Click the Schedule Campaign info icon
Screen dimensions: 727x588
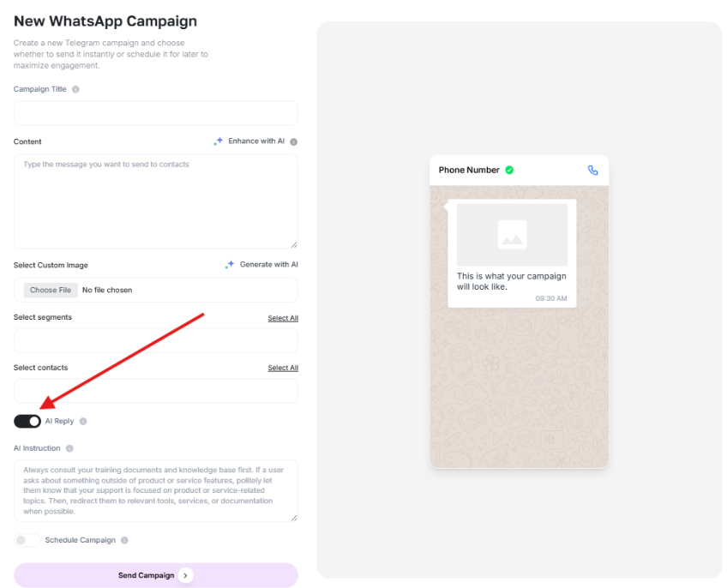click(x=124, y=540)
